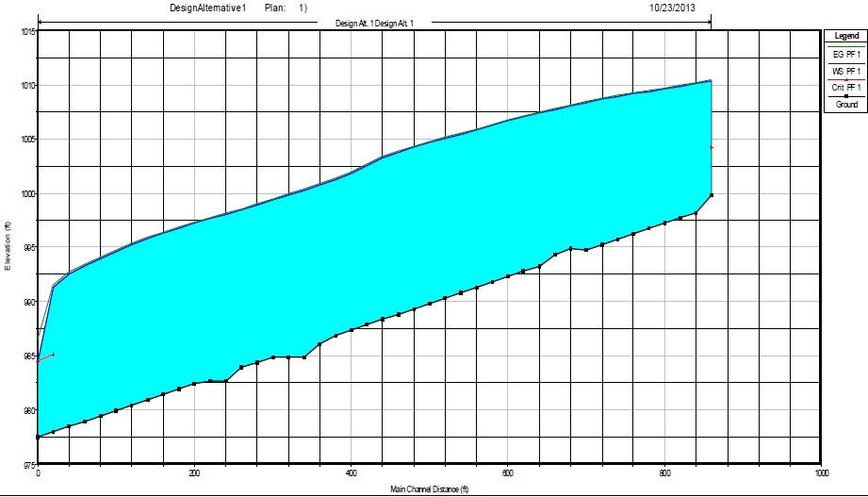Click the ground point at station 0
This screenshot has width=868, height=497.
pyautogui.click(x=38, y=437)
